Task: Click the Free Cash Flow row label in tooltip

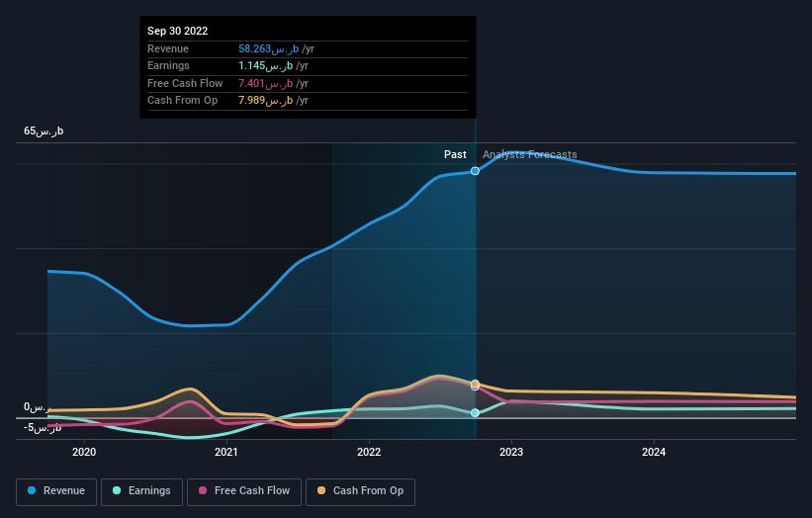Action: pyautogui.click(x=185, y=83)
